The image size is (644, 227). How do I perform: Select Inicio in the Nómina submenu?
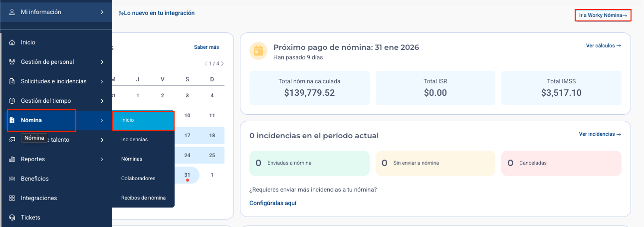[143, 120]
